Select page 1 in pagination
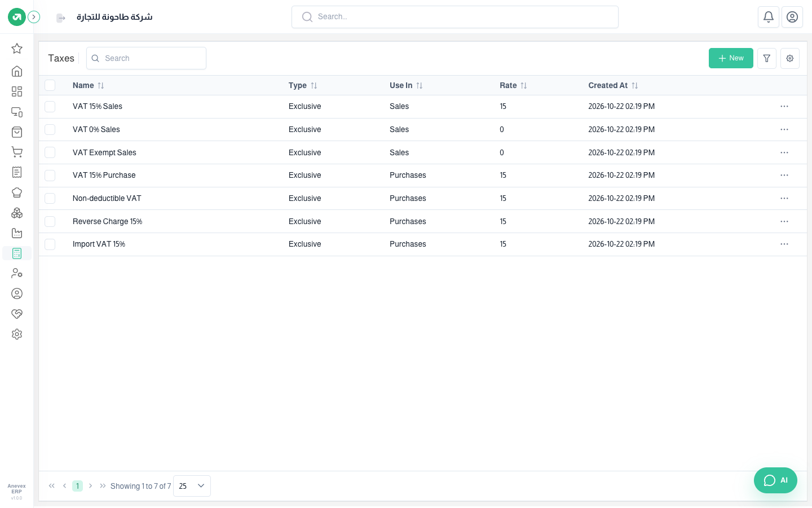The height and width of the screenshot is (508, 812). (x=77, y=486)
